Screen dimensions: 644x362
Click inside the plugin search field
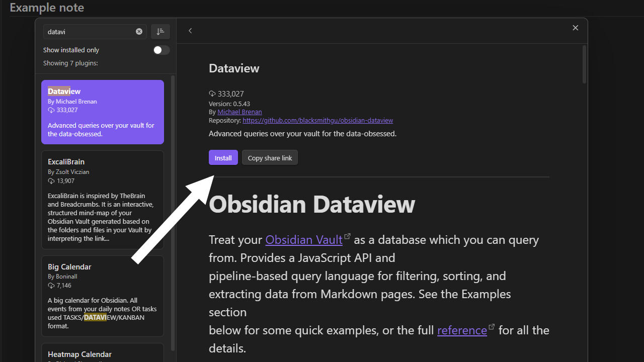[x=91, y=31]
